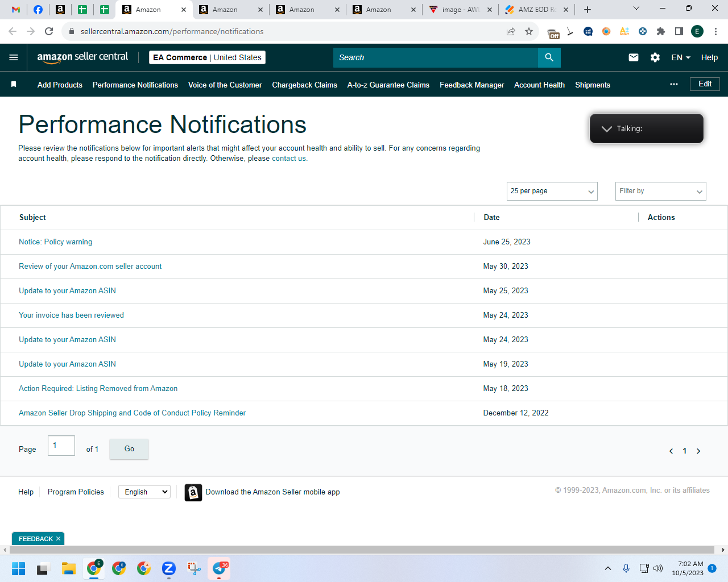
Task: Open Notice: Policy warning notification
Action: click(x=55, y=242)
